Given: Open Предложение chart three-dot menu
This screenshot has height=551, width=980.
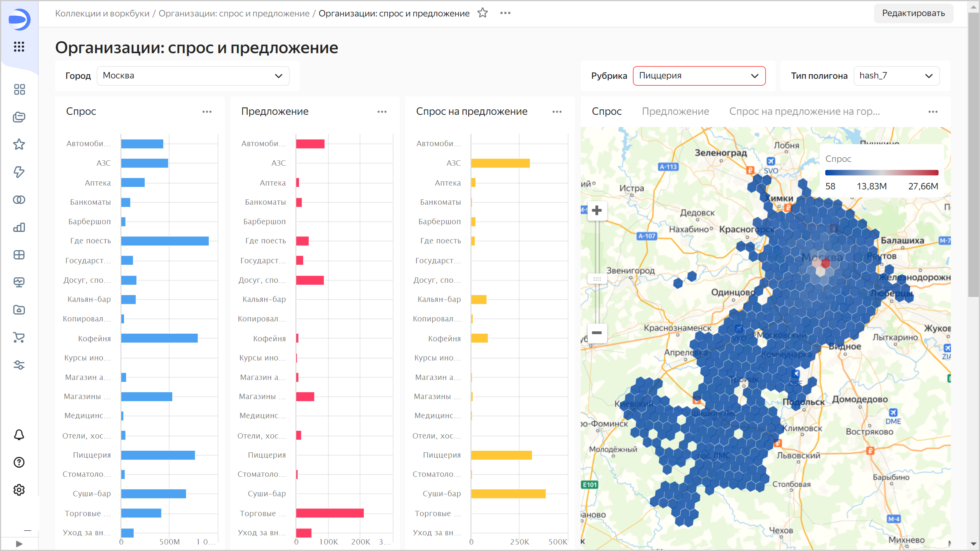Looking at the screenshot, I should [x=382, y=112].
